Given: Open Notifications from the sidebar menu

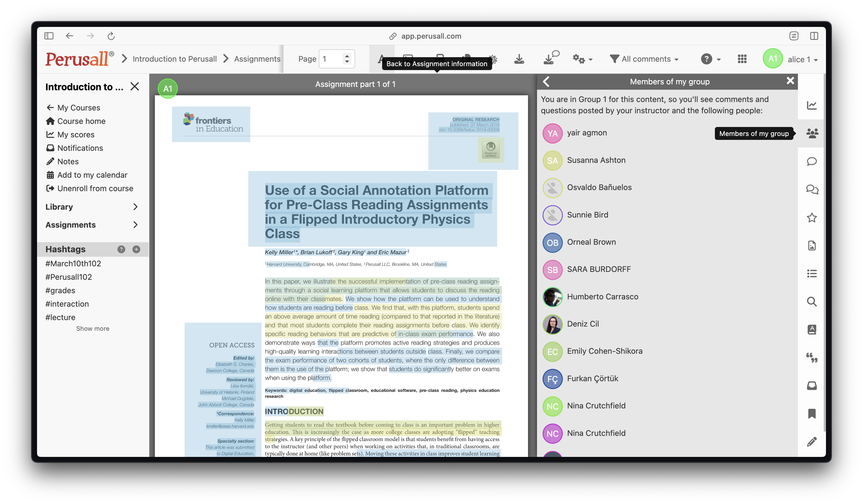Looking at the screenshot, I should point(80,148).
